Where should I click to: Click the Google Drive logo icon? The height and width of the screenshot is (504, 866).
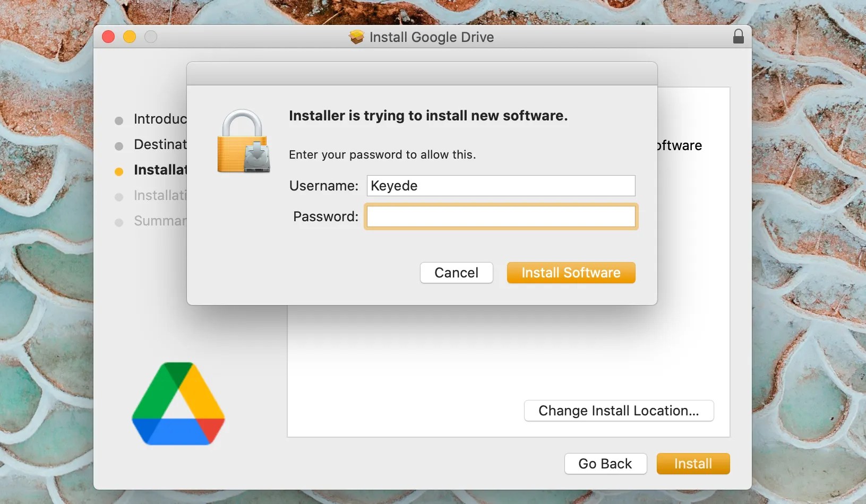(x=179, y=403)
